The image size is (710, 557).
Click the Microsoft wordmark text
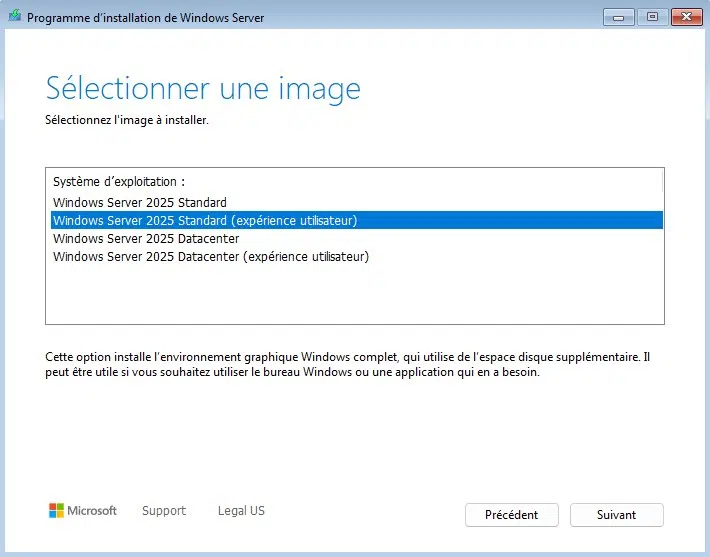[x=92, y=511]
